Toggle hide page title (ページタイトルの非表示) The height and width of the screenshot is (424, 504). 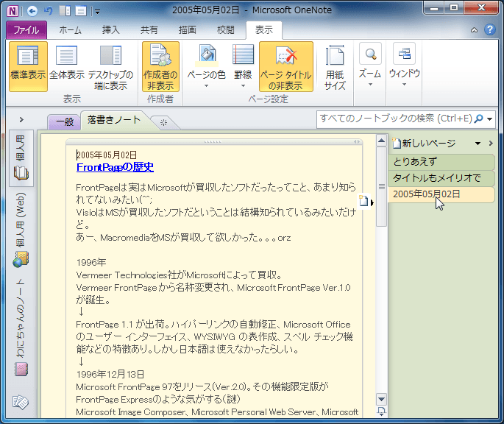point(285,66)
